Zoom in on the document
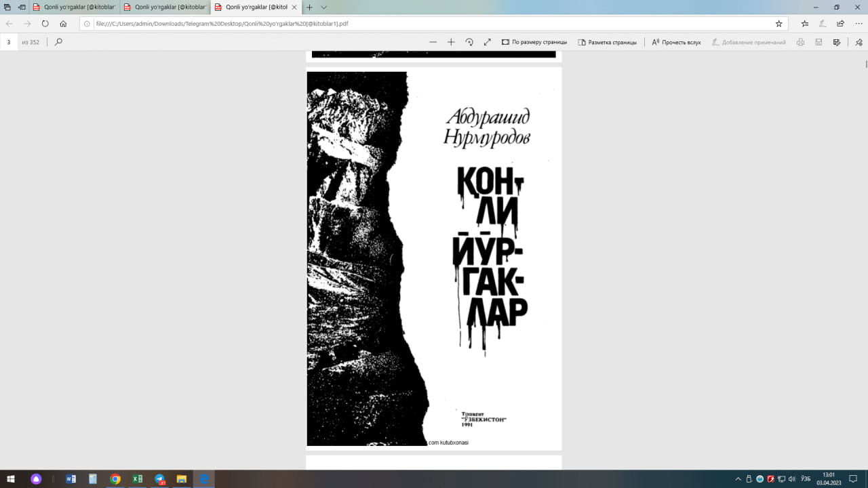 (451, 42)
